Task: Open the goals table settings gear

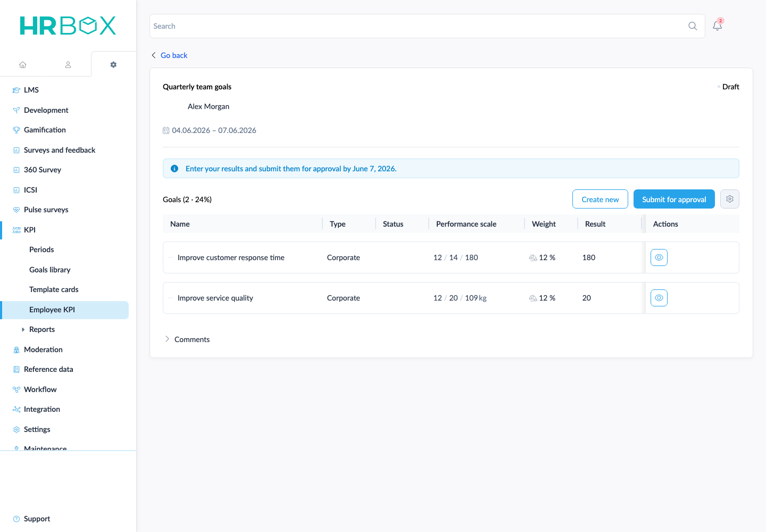Action: pos(730,199)
